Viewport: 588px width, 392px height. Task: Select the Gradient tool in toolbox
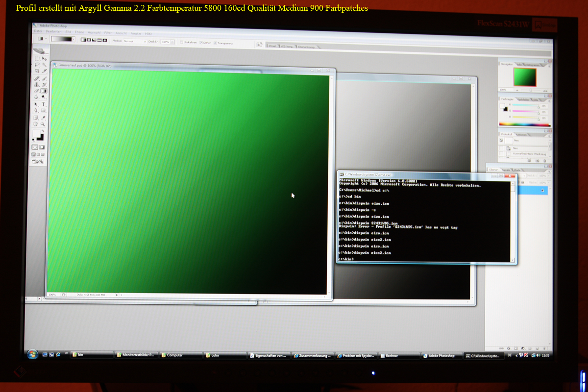[44, 91]
